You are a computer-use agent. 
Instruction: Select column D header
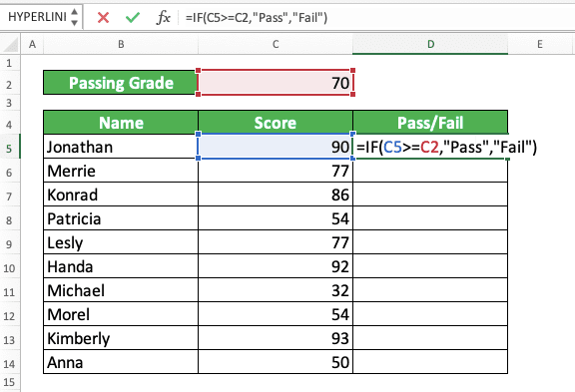pyautogui.click(x=430, y=44)
